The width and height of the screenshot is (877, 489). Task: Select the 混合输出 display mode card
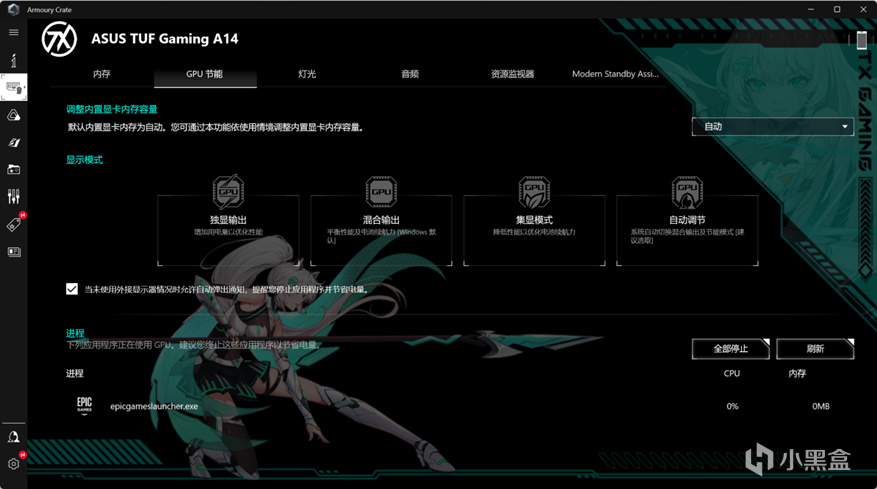[381, 230]
